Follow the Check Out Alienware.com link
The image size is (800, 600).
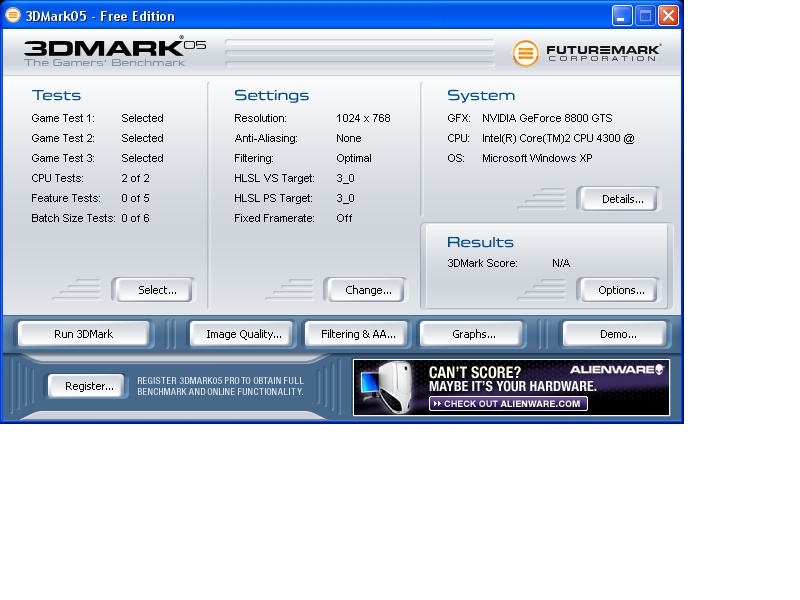coord(508,404)
